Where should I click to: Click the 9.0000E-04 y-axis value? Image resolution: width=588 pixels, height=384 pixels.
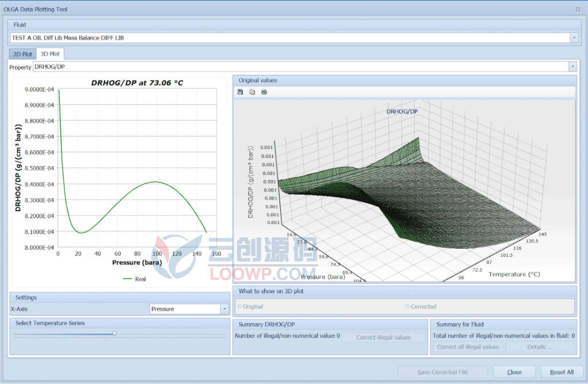pyautogui.click(x=39, y=89)
